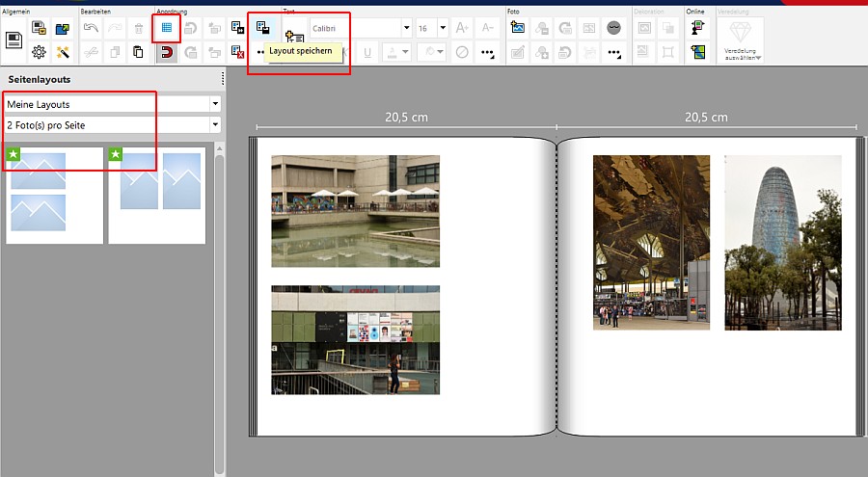
Task: Open the Seitenlayouts panel options menu
Action: coord(223,79)
